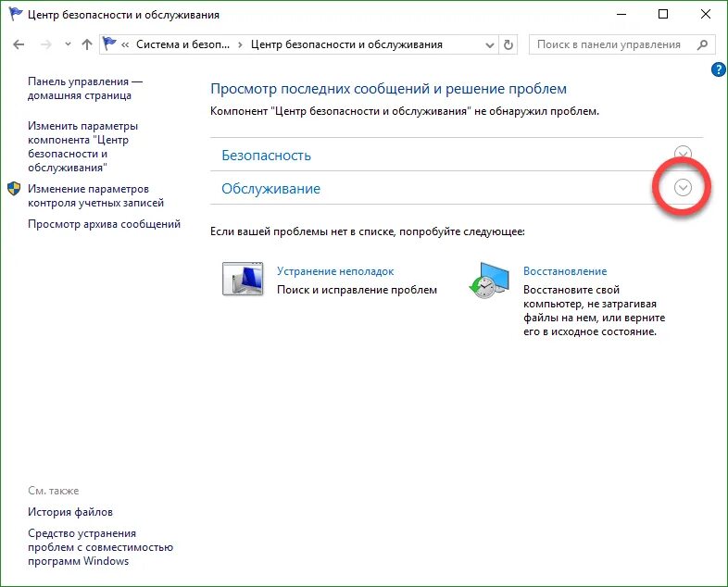The height and width of the screenshot is (587, 728).
Task: Click the Forward navigation arrow
Action: click(45, 44)
